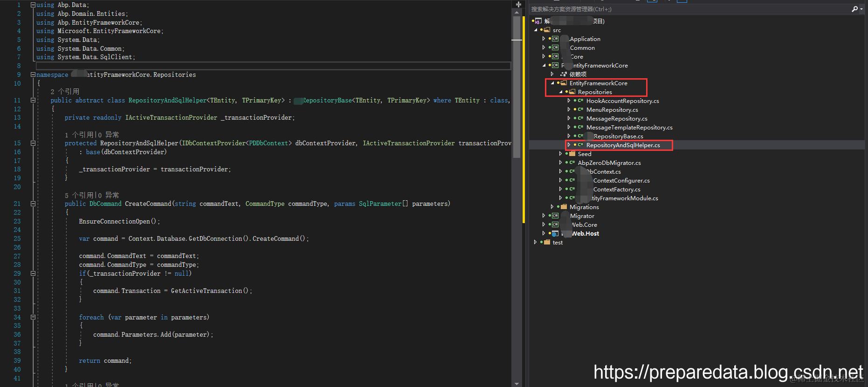Click the Solution Explorer search box
Viewport: 868px width, 387px height.
690,9
